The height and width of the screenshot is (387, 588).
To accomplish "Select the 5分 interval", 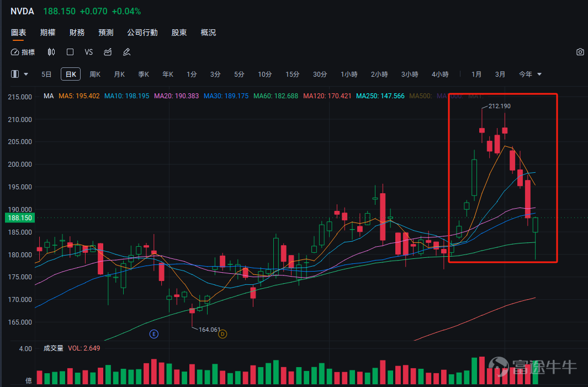I will click(x=239, y=74).
